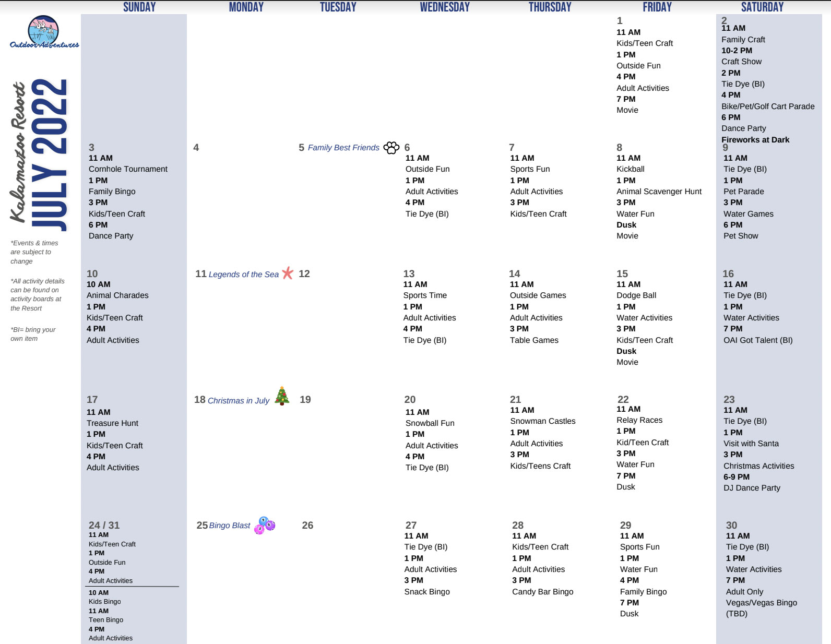The image size is (831, 644).
Task: Click Adult Only Vegas/Vegas Bingo entry
Action: [761, 603]
